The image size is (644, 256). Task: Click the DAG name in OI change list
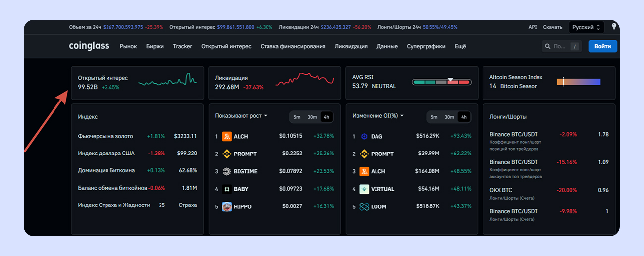[x=376, y=136]
